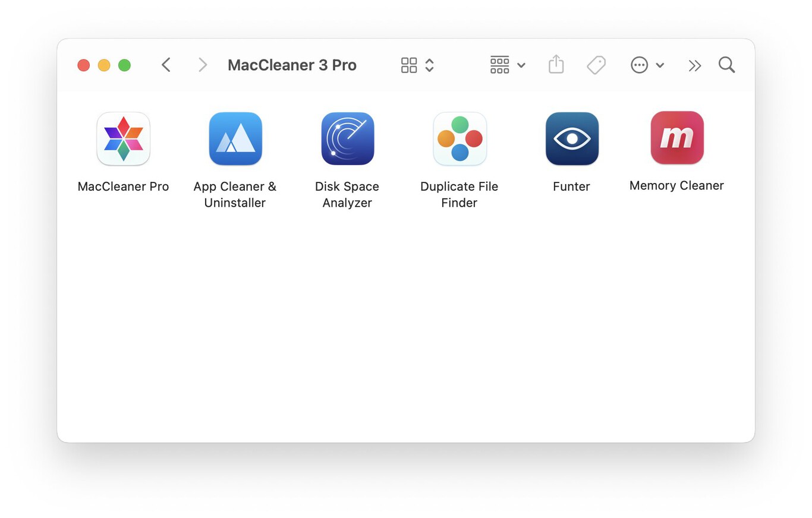812x518 pixels.
Task: Open Disk Space Analyzer
Action: coord(347,138)
